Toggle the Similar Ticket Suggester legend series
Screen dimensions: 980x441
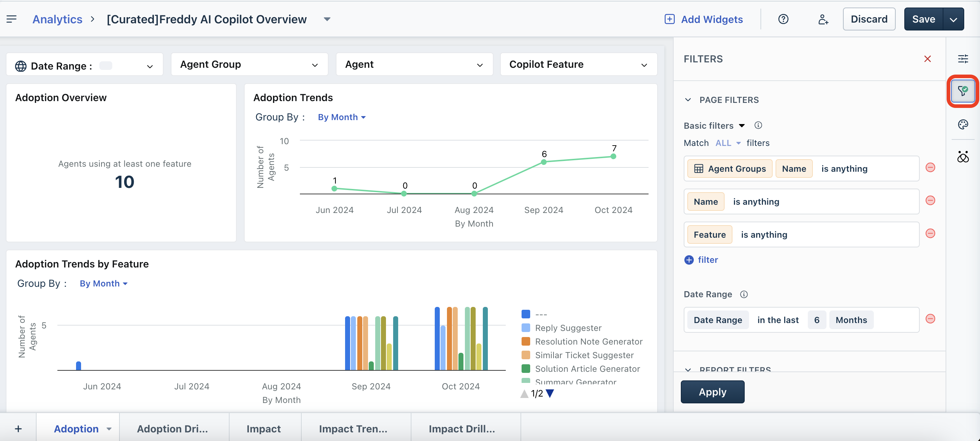(x=584, y=355)
